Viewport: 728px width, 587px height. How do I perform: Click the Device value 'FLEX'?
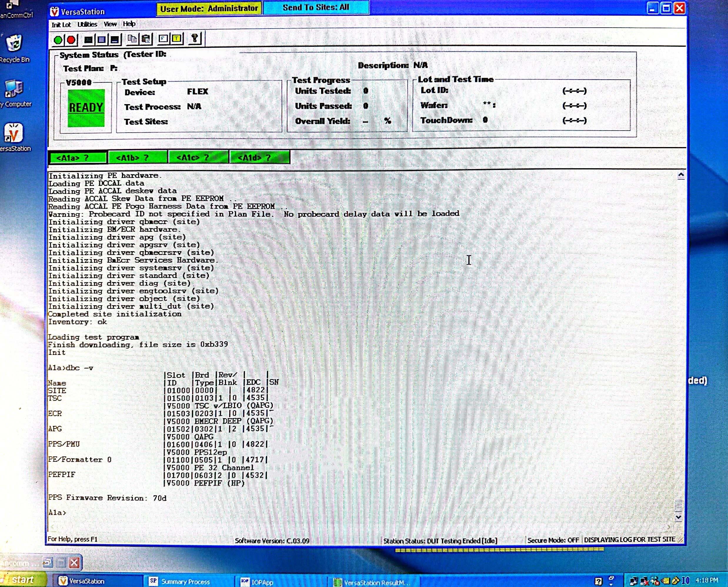click(x=197, y=92)
